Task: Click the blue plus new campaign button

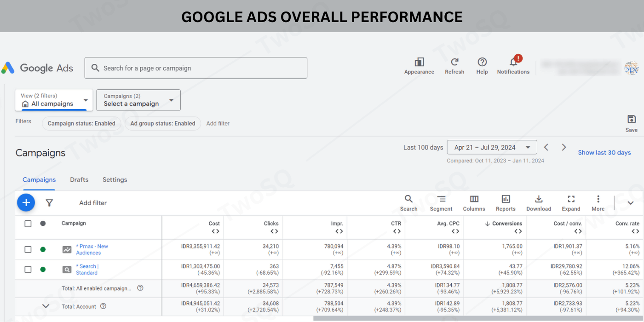Action: 26,202
